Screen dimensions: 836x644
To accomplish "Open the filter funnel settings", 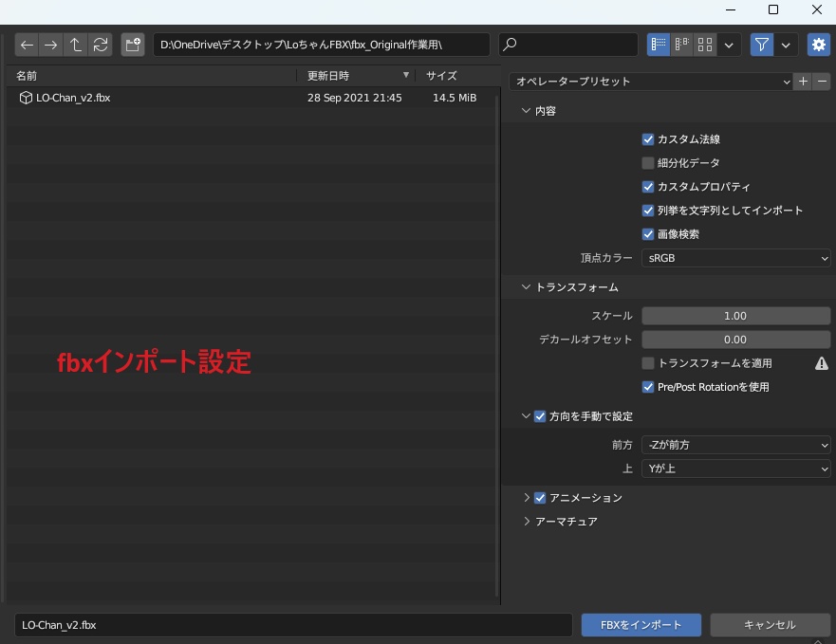I will pos(761,44).
